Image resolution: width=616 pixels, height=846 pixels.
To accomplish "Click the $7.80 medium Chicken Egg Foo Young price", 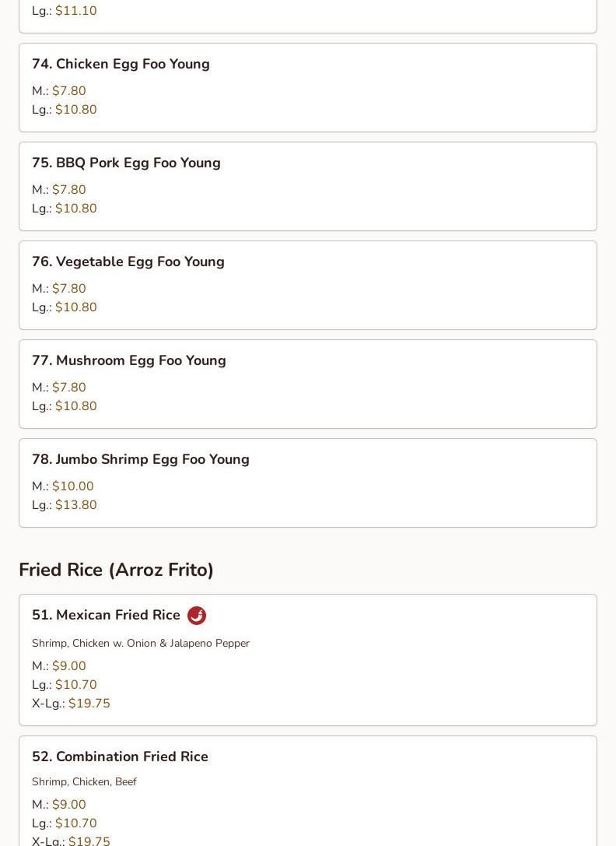I will [x=69, y=91].
